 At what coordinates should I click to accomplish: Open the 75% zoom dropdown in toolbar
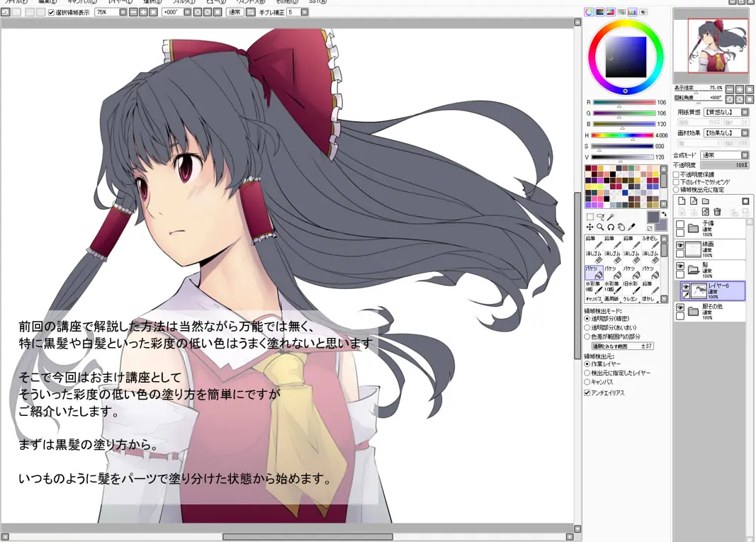[x=123, y=12]
